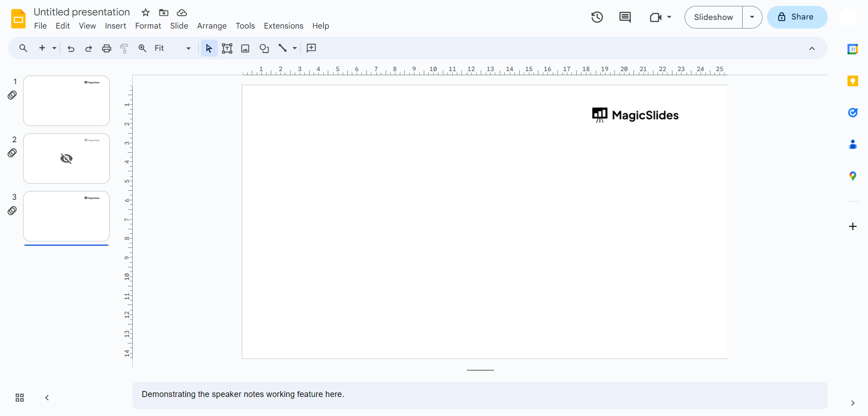Open Google Tasks side panel
The width and height of the screenshot is (868, 416).
853,112
